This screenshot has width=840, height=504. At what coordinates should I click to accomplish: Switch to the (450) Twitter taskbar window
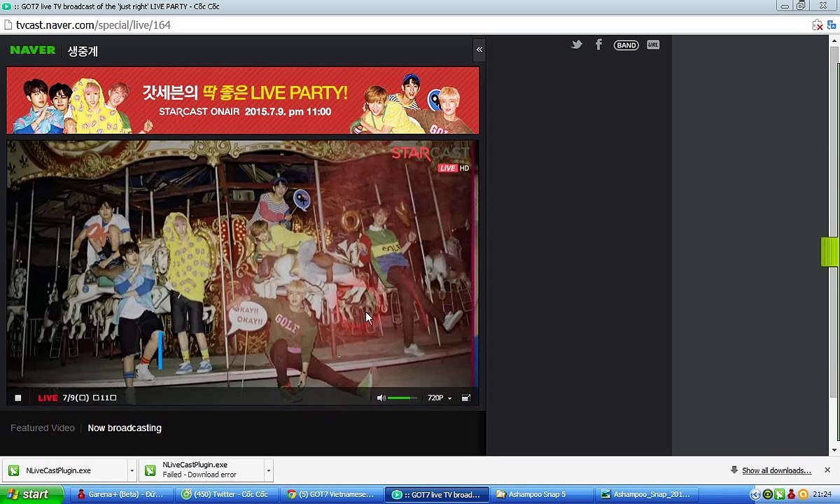point(225,494)
